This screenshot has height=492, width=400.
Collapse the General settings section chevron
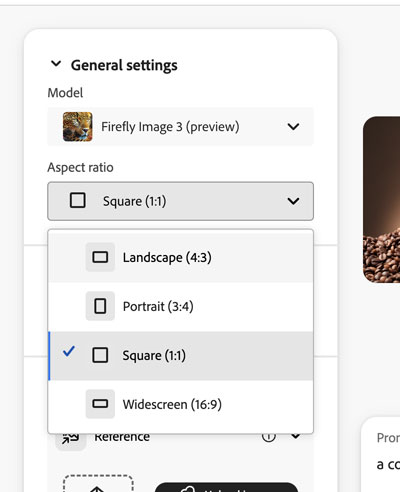56,63
